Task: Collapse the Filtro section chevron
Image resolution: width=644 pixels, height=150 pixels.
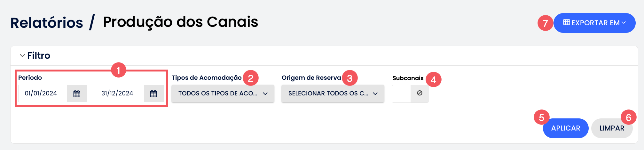Action: [x=22, y=56]
